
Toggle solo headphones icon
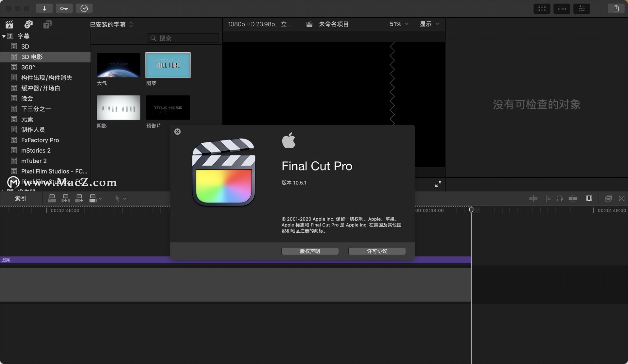560,198
